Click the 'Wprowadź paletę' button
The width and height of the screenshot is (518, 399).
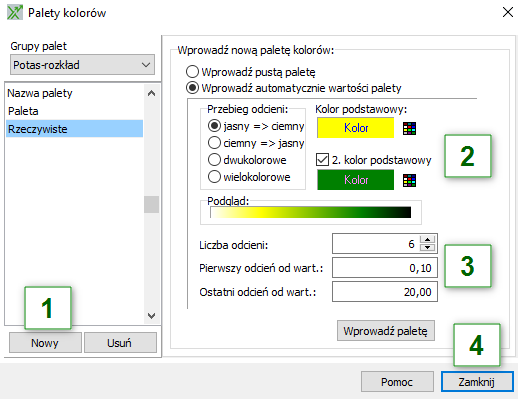386,331
